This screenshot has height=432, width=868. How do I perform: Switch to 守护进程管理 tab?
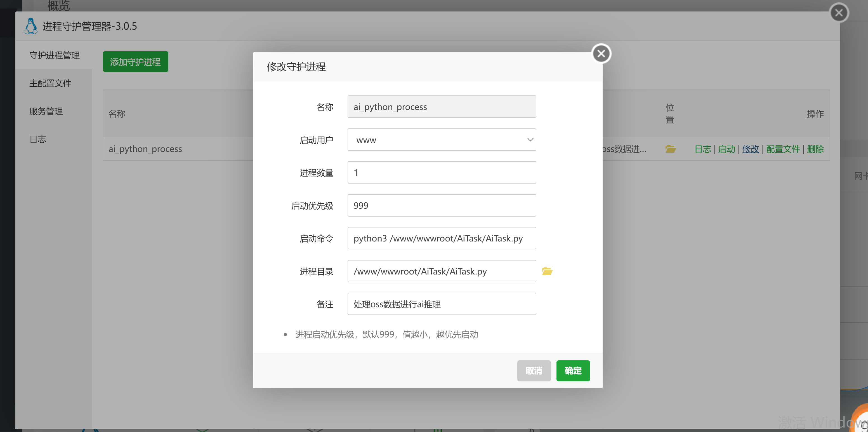click(54, 55)
